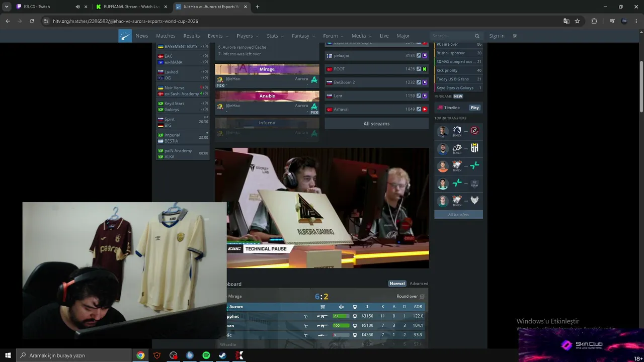Click the translate page icon in address bar

(567, 21)
